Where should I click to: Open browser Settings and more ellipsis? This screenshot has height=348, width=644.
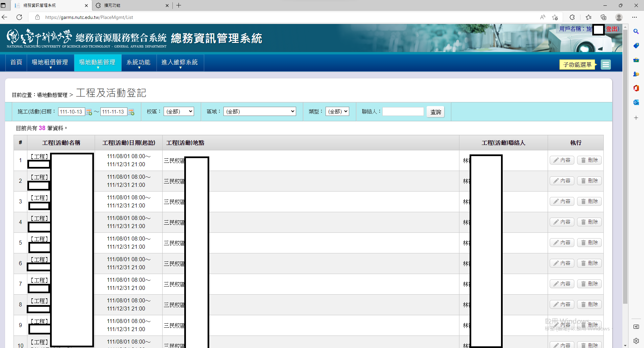[x=635, y=17]
